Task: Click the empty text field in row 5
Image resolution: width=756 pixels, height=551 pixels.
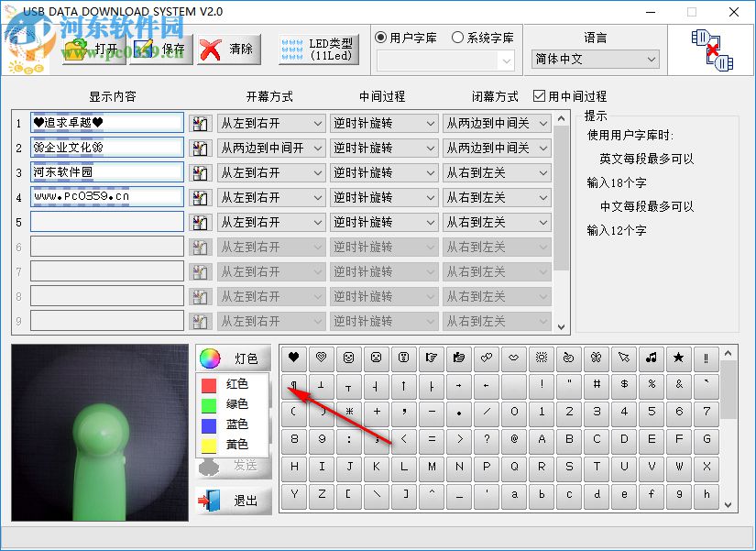Action: pos(105,221)
